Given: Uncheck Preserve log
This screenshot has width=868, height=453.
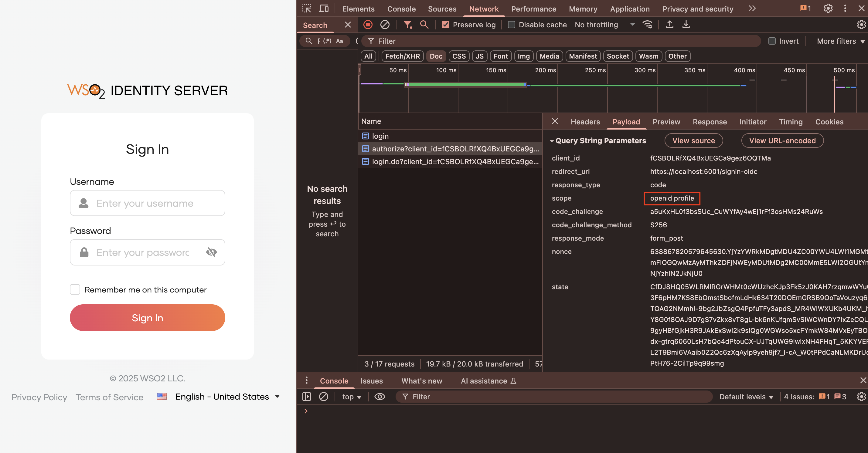Looking at the screenshot, I should (x=445, y=25).
